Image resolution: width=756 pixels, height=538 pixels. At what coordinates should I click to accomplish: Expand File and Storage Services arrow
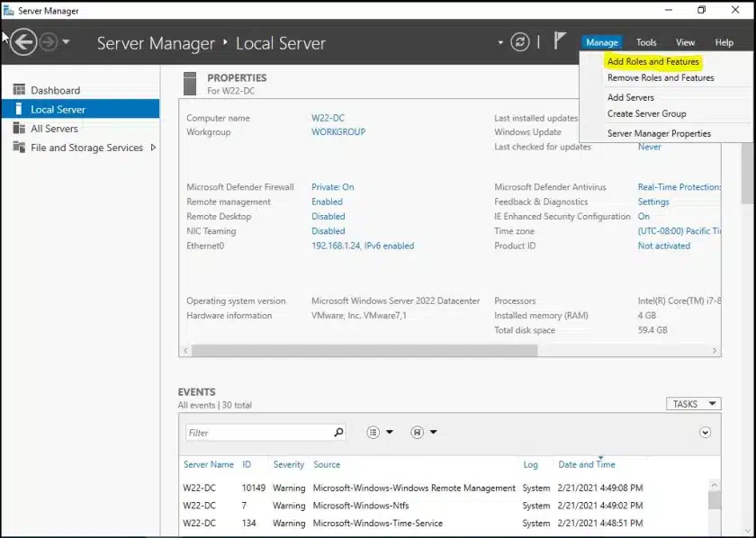153,148
